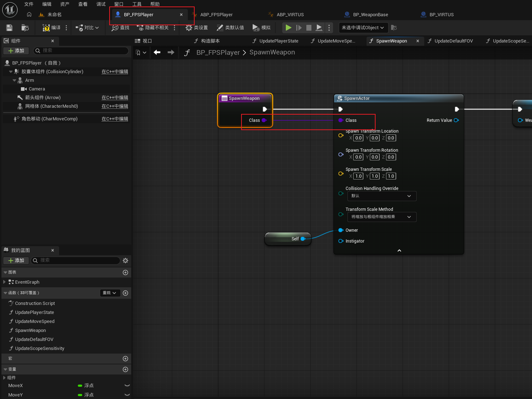Add new variable in 变量 section
532x399 pixels.
point(125,369)
